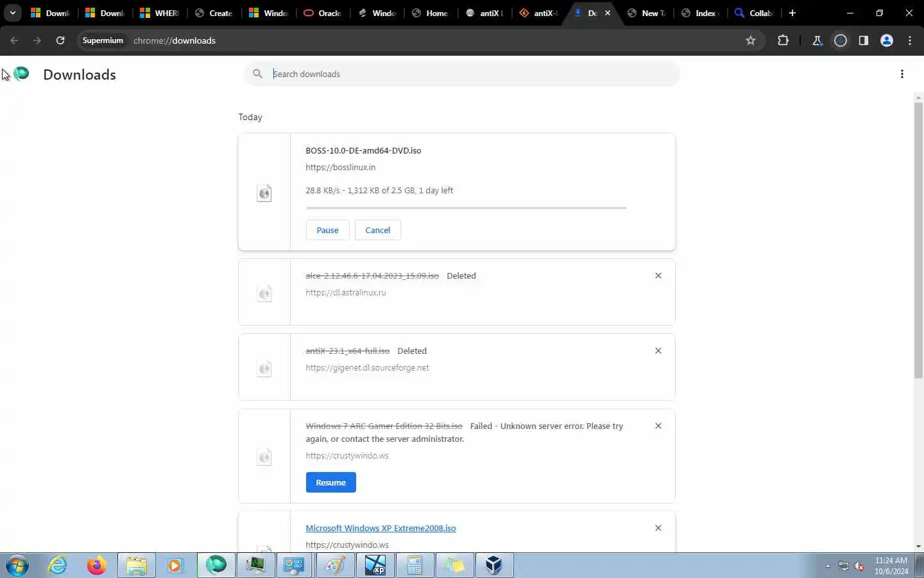
Task: Cancel the BOSS-10.0 ISO download
Action: [x=377, y=230]
